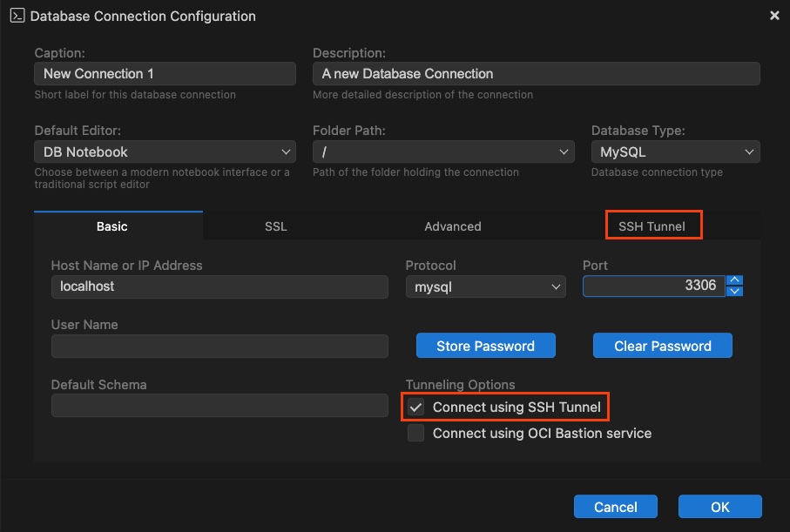
Task: Increase the port number with up arrow
Action: tap(734, 280)
